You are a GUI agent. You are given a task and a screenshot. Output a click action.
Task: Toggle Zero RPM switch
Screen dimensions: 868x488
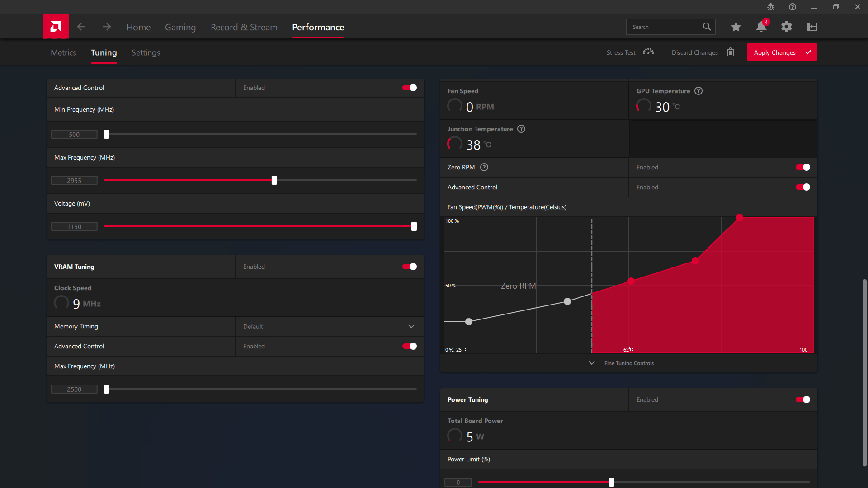[803, 167]
